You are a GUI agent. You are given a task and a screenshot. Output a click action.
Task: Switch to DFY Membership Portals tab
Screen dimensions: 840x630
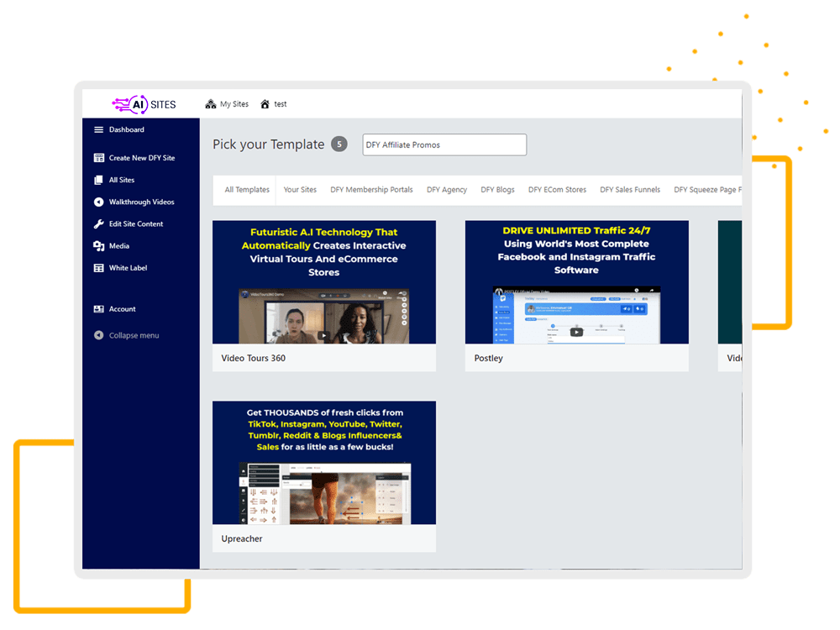pyautogui.click(x=371, y=190)
